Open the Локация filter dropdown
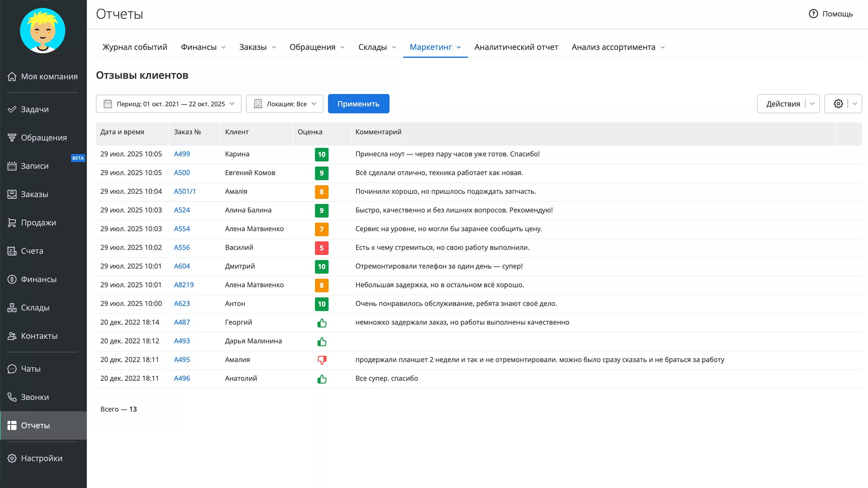Screen dimensions: 868x488 [285, 104]
